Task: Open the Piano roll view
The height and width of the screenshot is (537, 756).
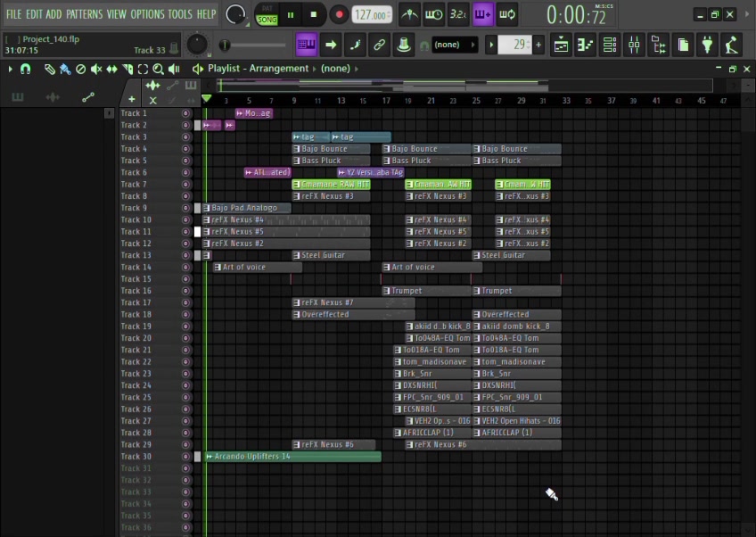Action: tap(586, 44)
